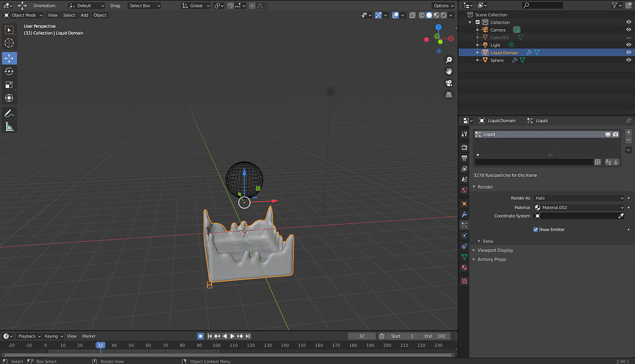Screen dimensions: 635x364
Task: Toggle camera view icon
Action: [449, 83]
